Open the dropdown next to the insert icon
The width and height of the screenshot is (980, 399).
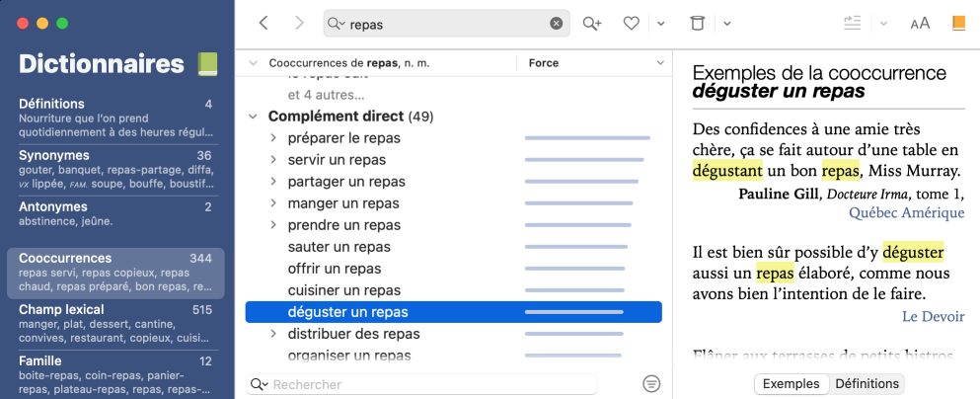click(x=883, y=24)
